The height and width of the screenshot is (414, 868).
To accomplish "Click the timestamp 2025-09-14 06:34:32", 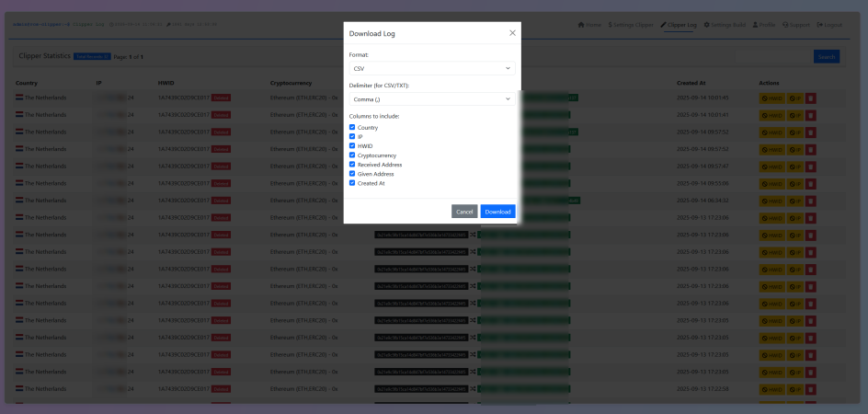I will [x=702, y=200].
